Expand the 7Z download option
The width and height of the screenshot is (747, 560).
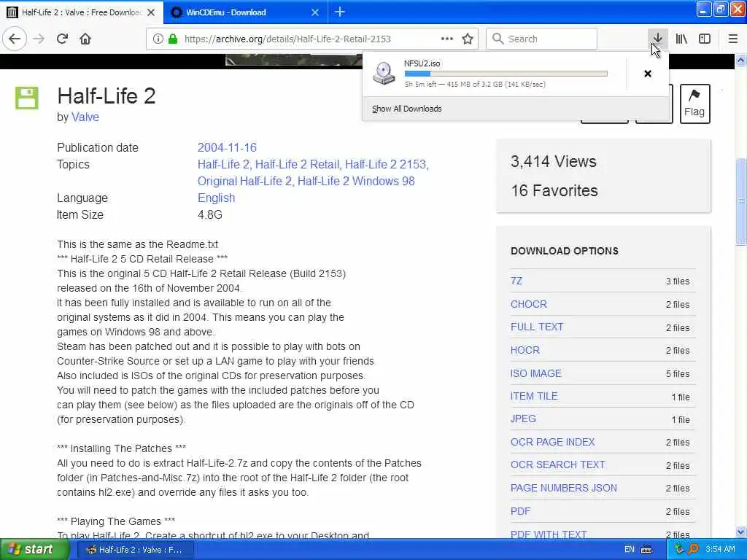(516, 281)
